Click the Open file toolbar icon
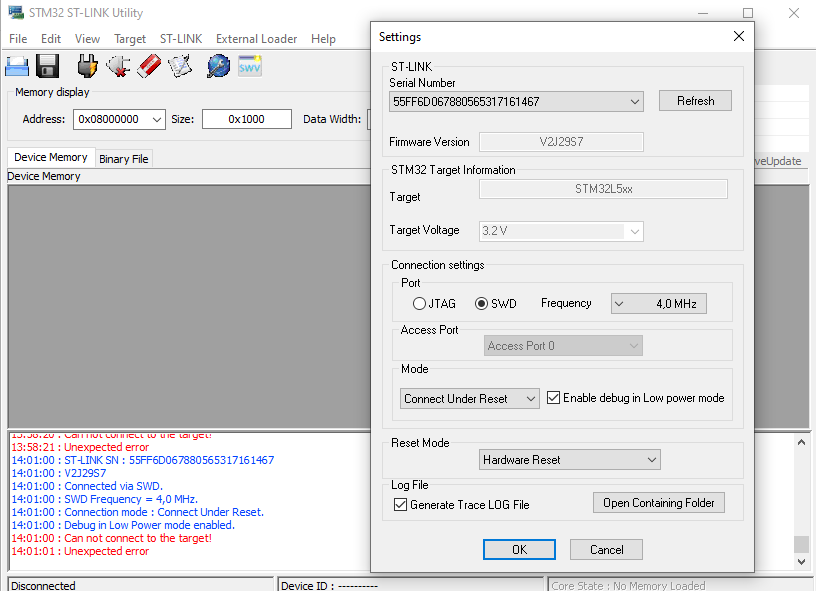 17,67
